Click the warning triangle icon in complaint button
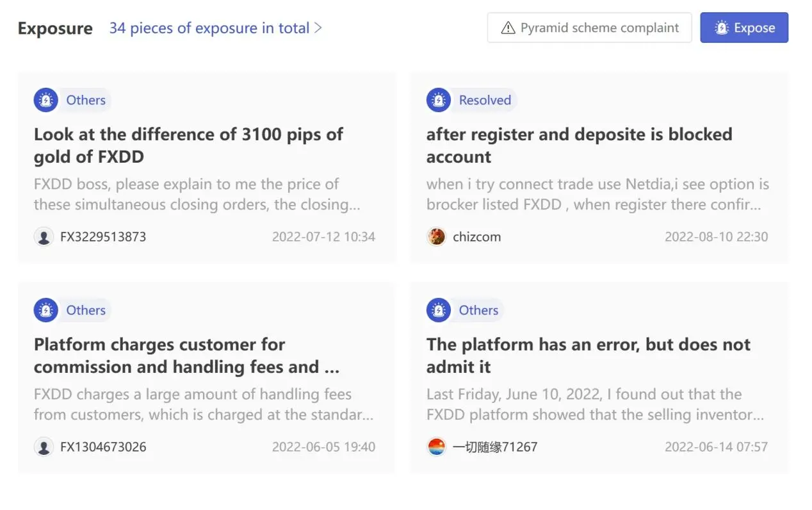Screen dimensions: 812x510 point(508,28)
